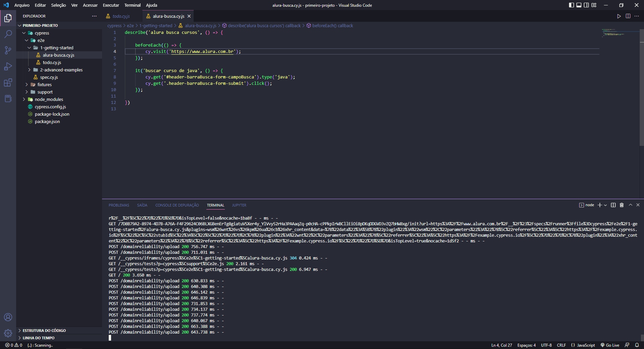644x349 pixels.
Task: Open the Acessar menu
Action: point(90,5)
